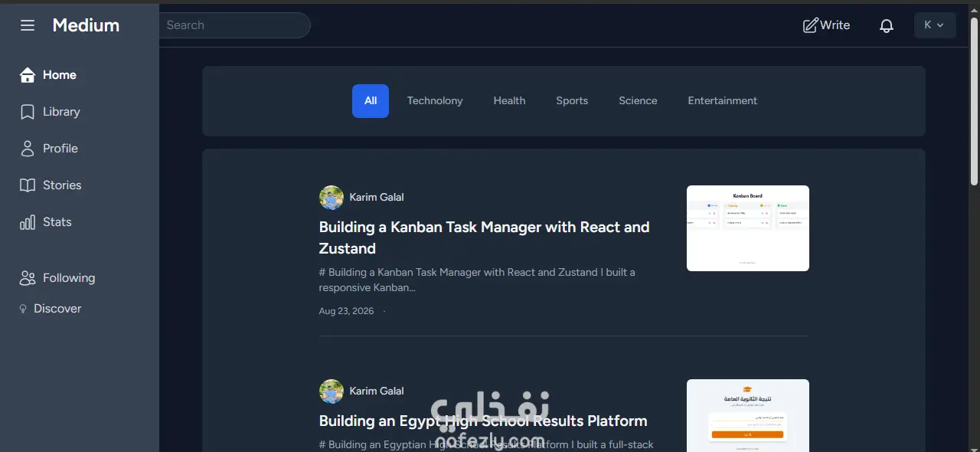Focus the Search input field
Image resolution: width=980 pixels, height=452 pixels.
(x=234, y=25)
